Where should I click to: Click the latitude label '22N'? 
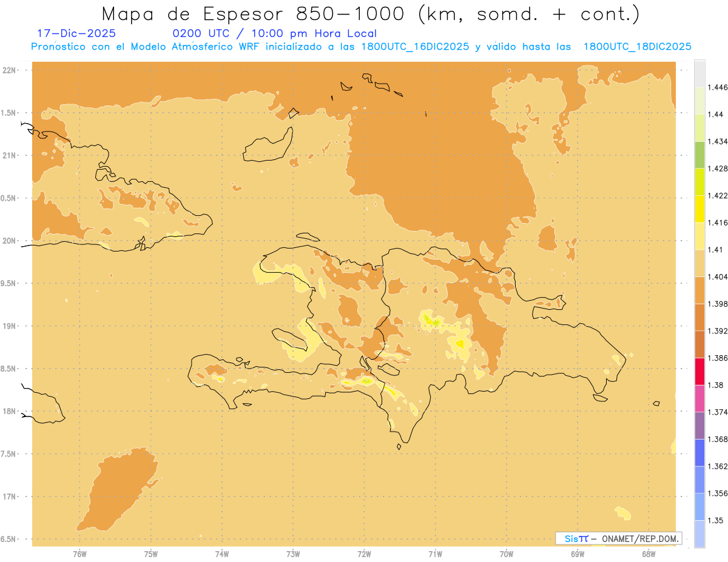click(10, 70)
